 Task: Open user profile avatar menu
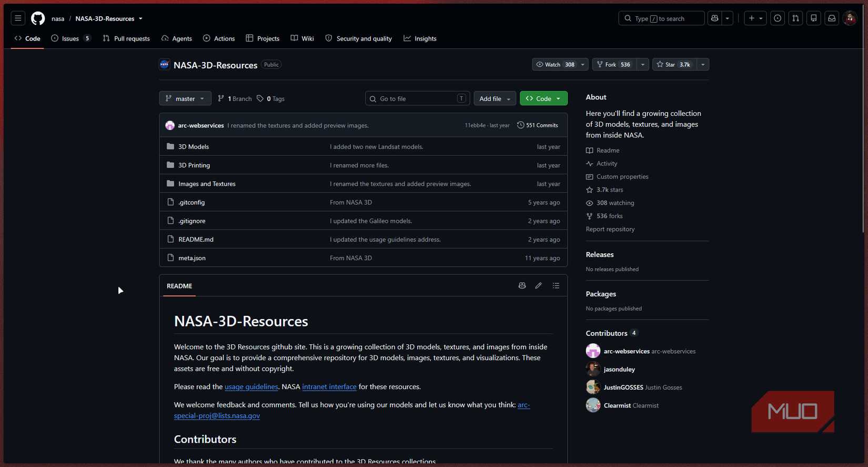[x=850, y=18]
